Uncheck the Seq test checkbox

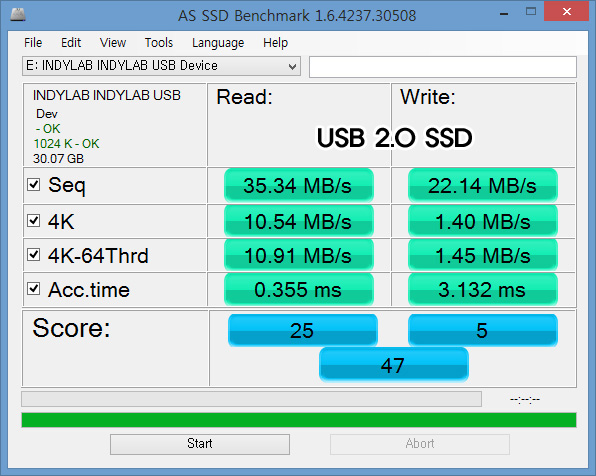coord(33,185)
